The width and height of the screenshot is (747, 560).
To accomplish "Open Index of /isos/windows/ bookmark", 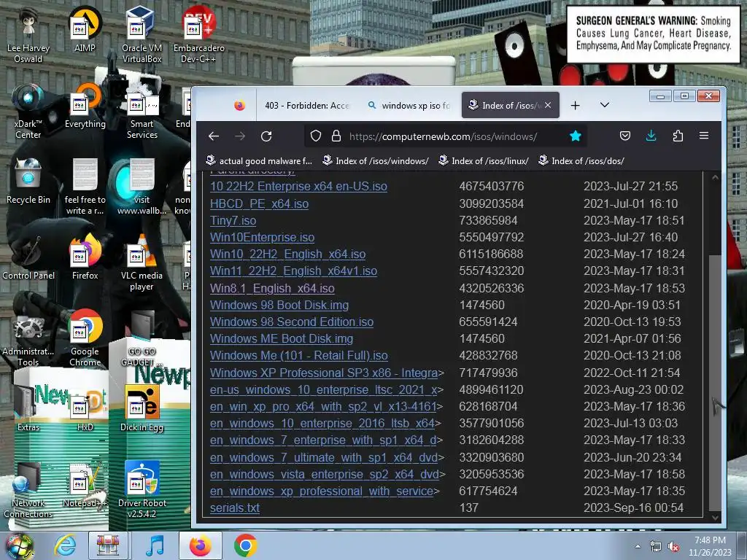I will (376, 161).
